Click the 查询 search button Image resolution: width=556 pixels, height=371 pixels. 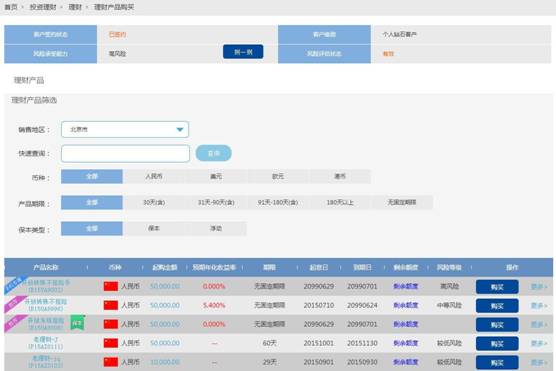pos(213,153)
